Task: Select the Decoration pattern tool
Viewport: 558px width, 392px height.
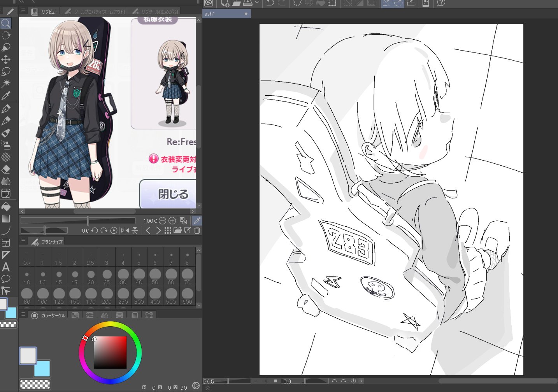Action: click(x=6, y=157)
